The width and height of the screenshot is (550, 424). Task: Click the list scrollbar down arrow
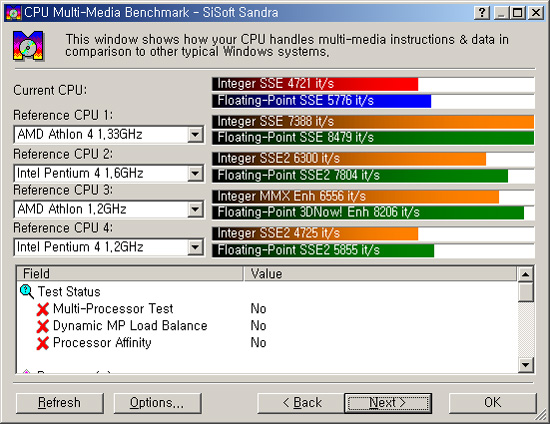[525, 365]
